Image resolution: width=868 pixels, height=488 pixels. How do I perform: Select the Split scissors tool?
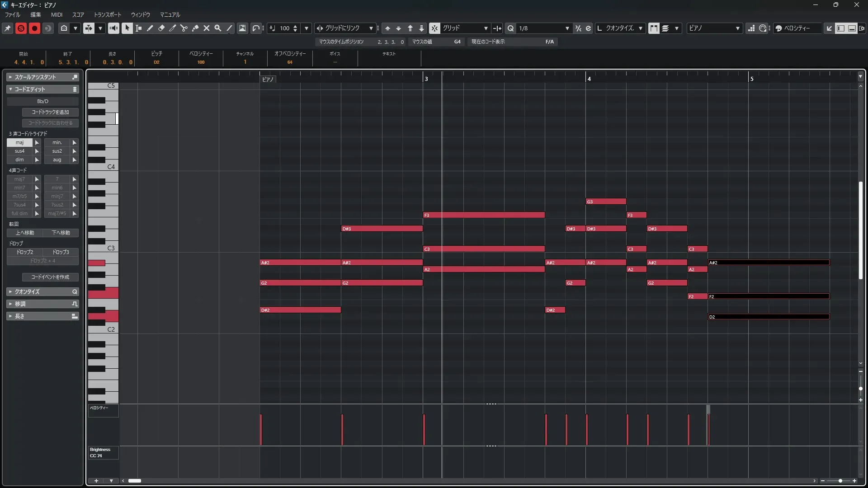(x=184, y=28)
